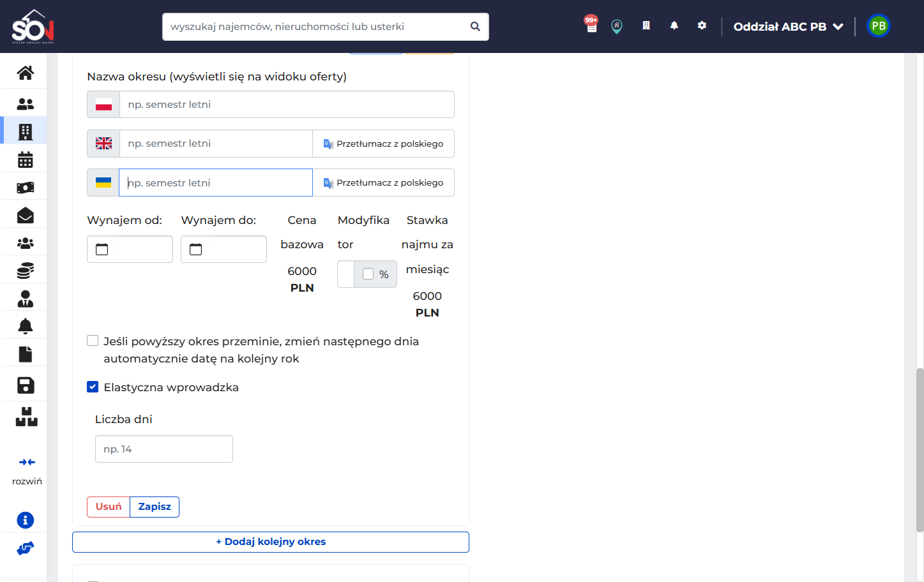Open the home dashboard icon in sidebar

(x=26, y=73)
